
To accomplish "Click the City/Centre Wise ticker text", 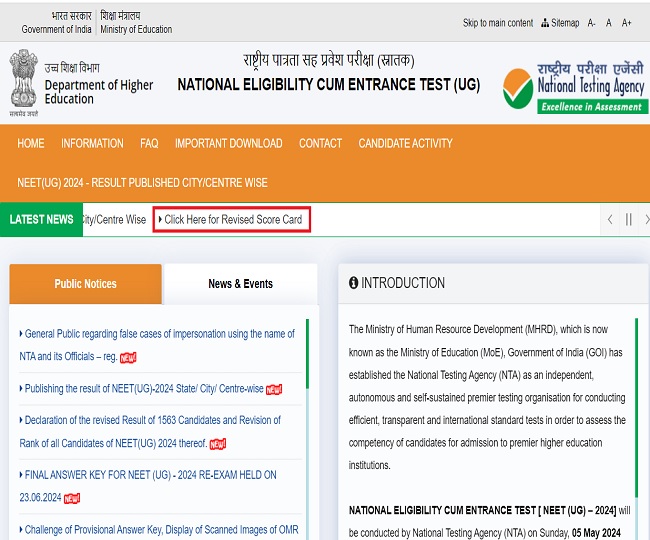I will 114,219.
